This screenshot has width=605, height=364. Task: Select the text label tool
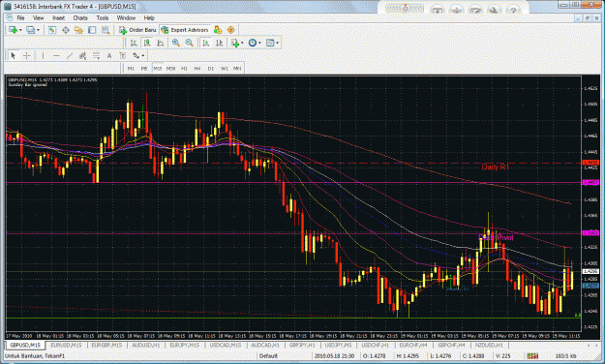click(x=123, y=56)
